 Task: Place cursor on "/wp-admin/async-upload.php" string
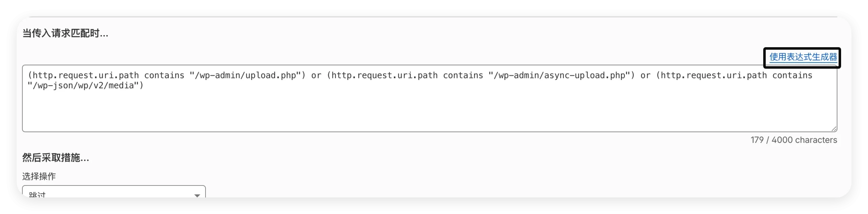point(559,75)
